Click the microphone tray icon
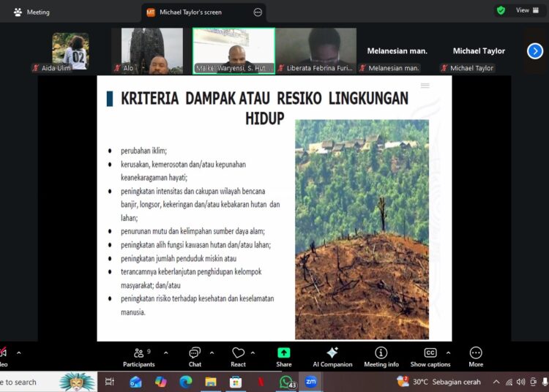Viewport: 549px width, 392px height. [545, 382]
